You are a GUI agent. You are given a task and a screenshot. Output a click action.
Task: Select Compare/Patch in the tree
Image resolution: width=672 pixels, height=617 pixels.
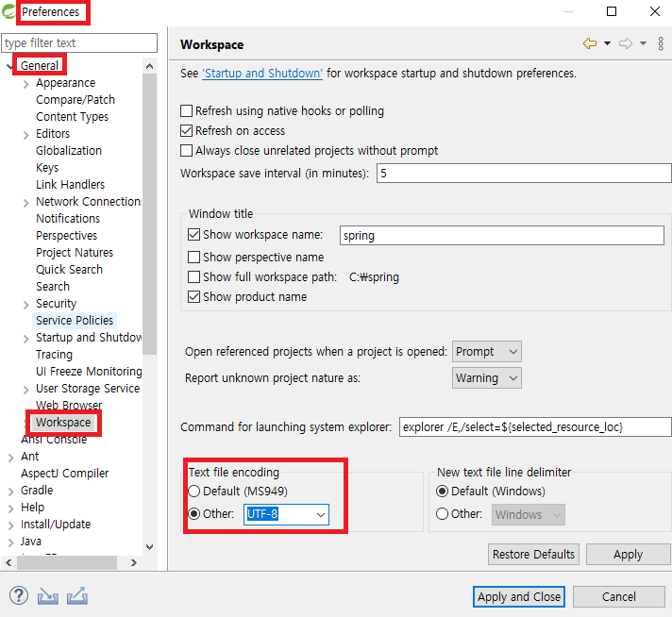click(76, 99)
